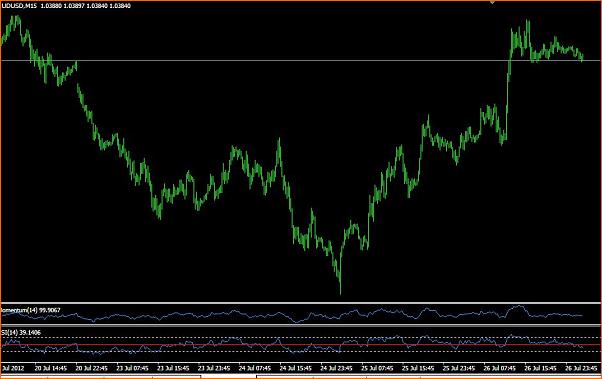Click the '25 Jul 15:45' time label
The image size is (602, 379).
click(418, 368)
